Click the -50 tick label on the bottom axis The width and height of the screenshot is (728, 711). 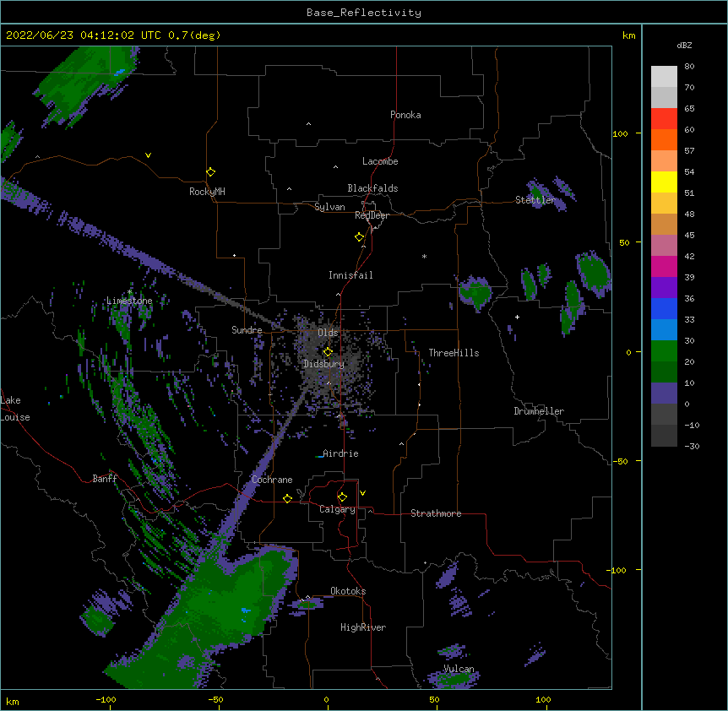(x=215, y=699)
